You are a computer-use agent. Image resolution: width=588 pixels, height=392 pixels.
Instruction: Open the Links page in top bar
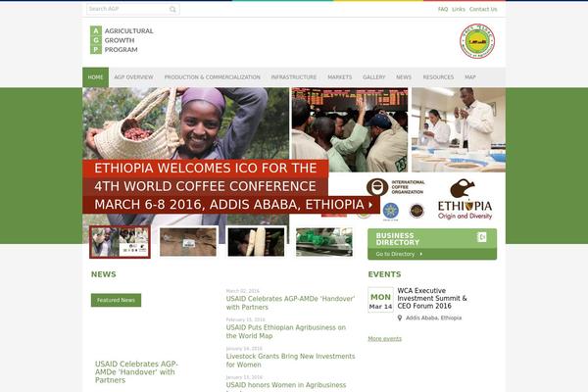point(459,9)
